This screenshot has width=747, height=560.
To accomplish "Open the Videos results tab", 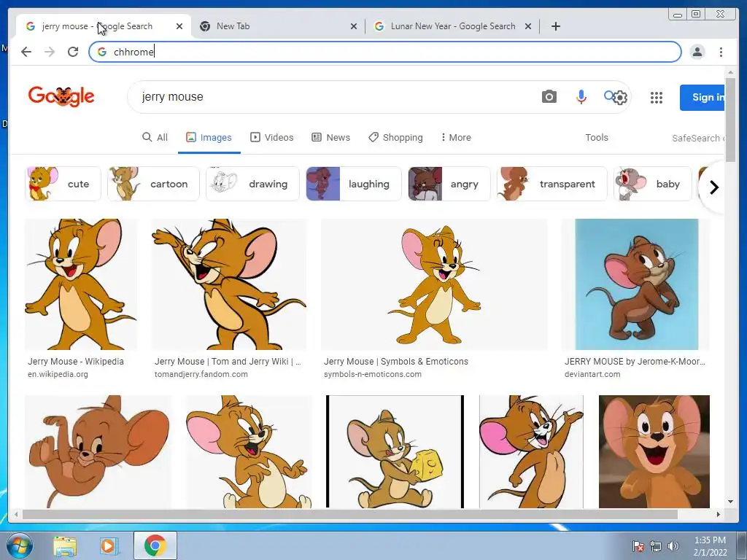I will point(272,137).
